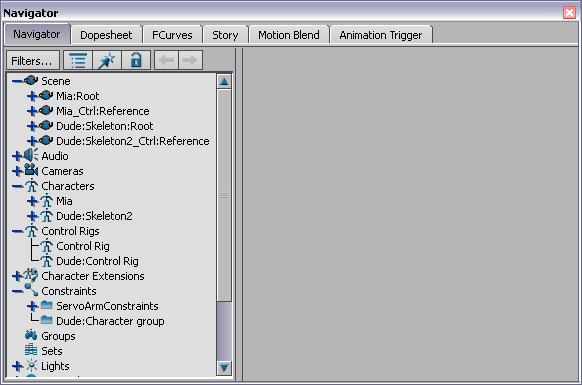Click the Groups icon in tree
Screen dimensions: 582x385
(x=31, y=335)
